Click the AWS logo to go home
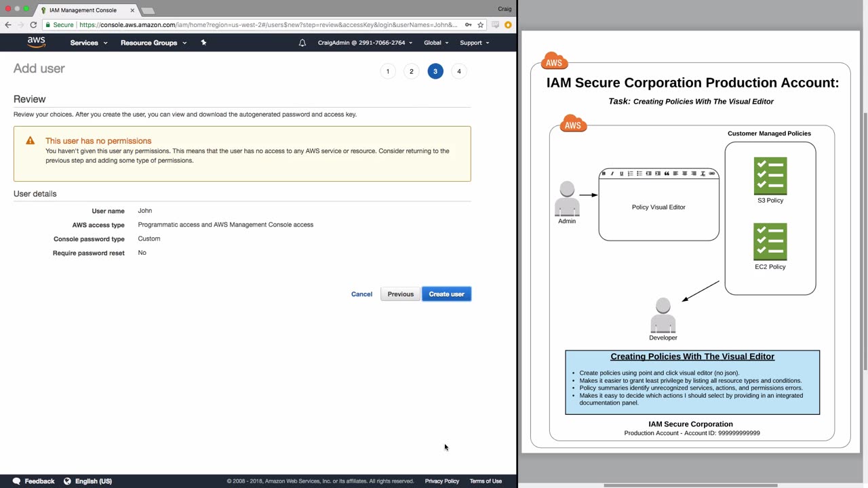 pos(37,43)
